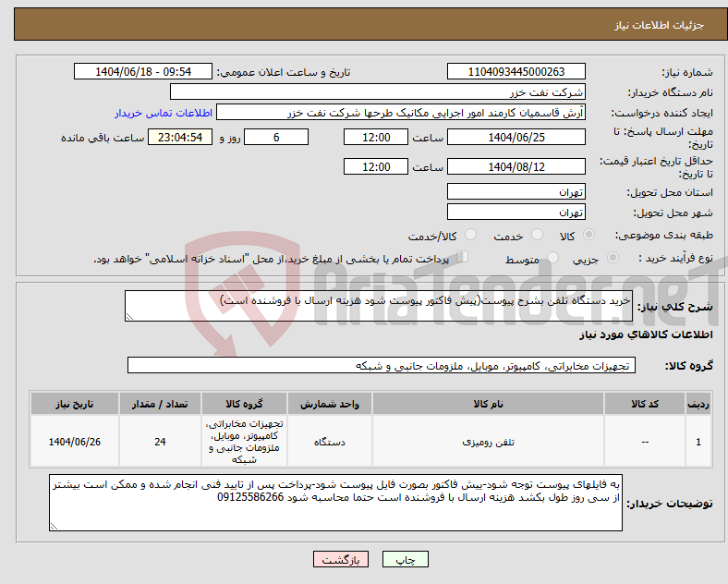Click the دستگاه unit cell

(329, 442)
